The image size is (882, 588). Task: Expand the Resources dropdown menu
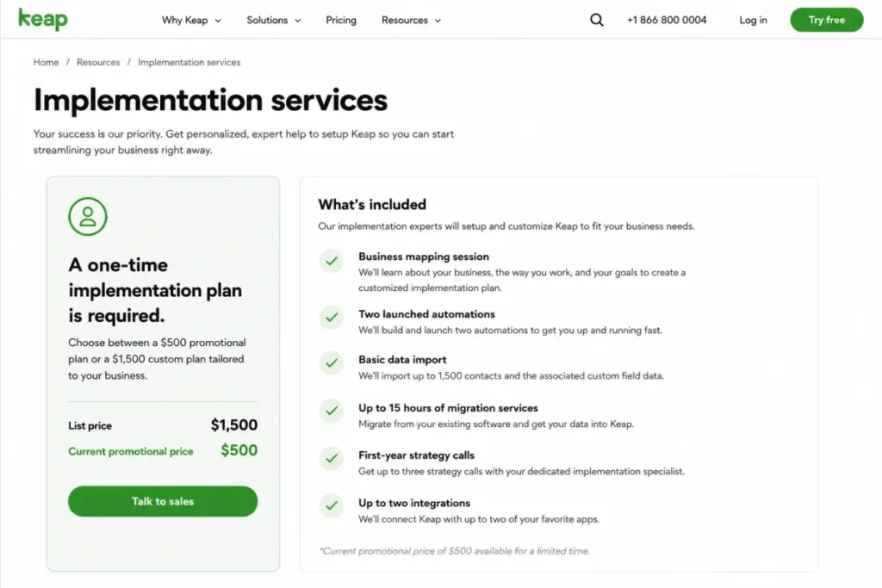411,21
